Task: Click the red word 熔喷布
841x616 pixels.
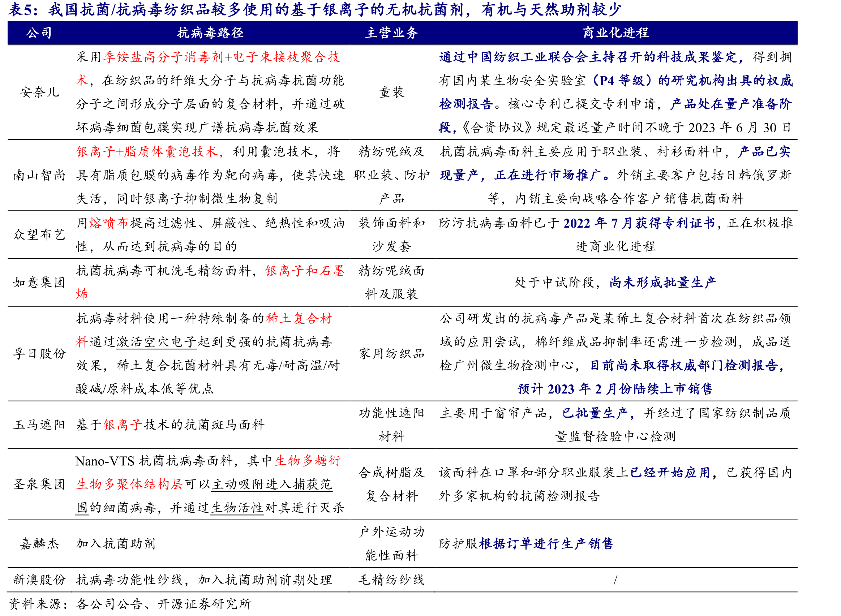Action: (109, 223)
